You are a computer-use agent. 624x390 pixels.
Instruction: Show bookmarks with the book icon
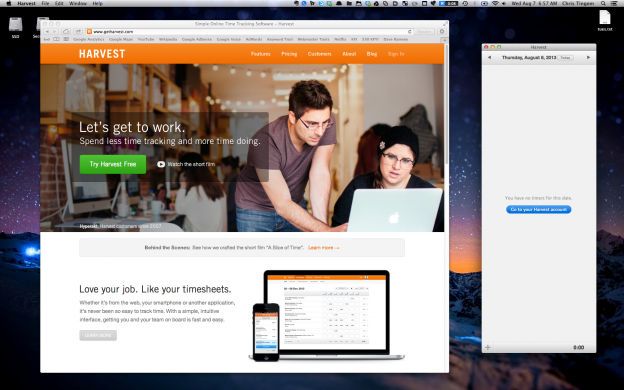click(x=57, y=39)
